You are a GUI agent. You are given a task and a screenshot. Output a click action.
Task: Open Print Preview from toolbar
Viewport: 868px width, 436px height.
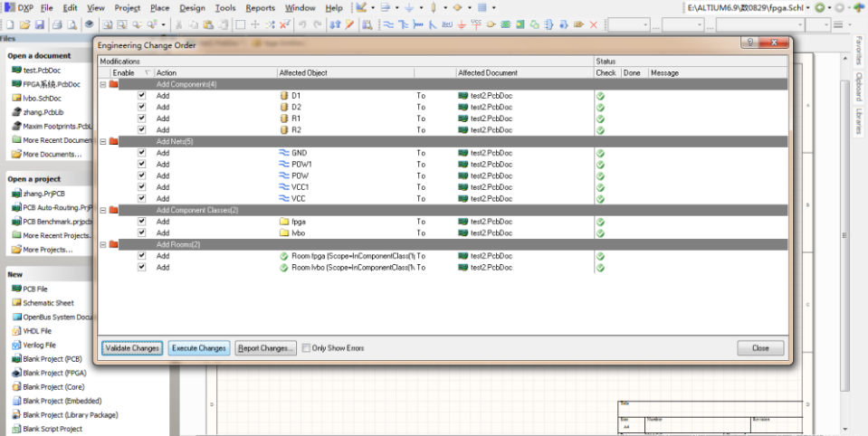(x=72, y=25)
